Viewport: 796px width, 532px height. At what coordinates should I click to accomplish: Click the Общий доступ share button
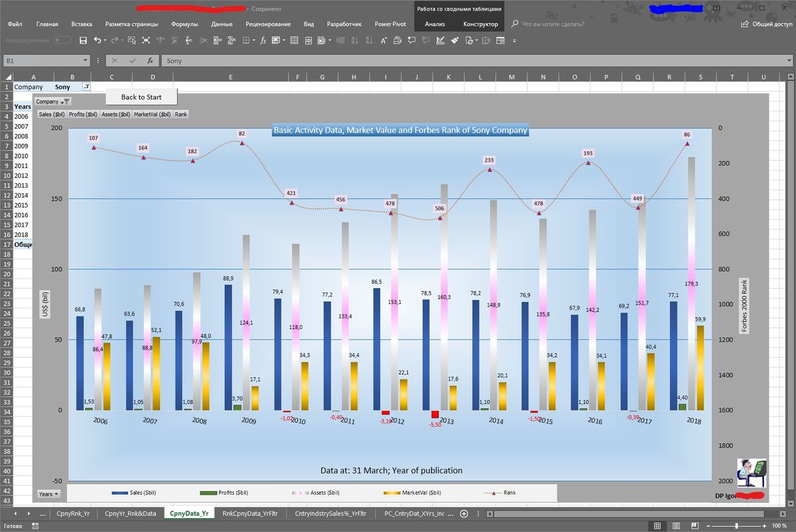767,24
